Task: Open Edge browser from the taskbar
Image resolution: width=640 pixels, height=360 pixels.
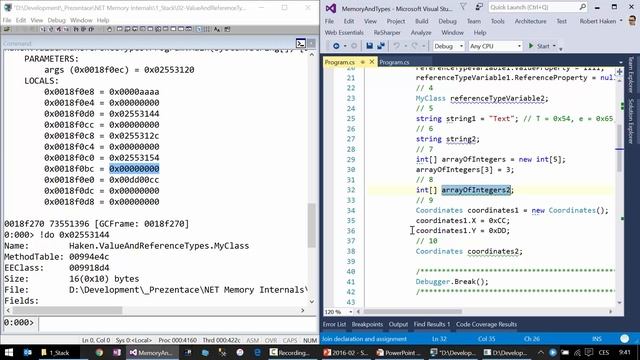Action: (x=258, y=352)
